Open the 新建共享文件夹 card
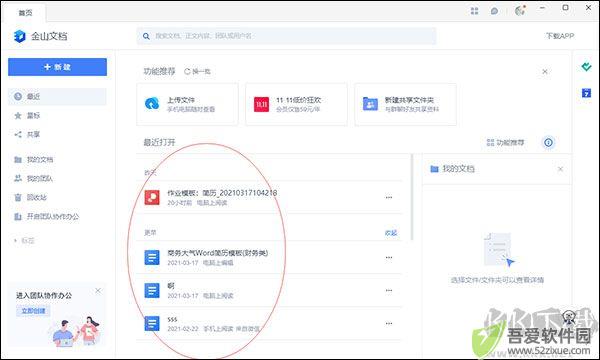 coord(406,104)
